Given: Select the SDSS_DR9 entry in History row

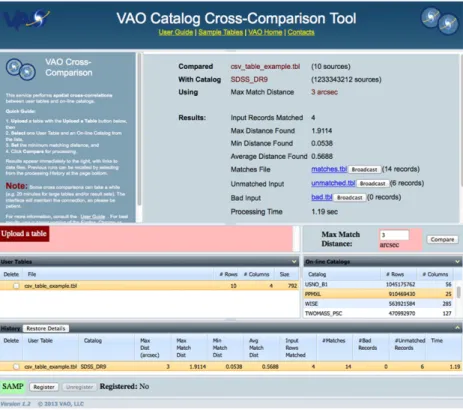Looking at the screenshot, I should (x=93, y=367).
